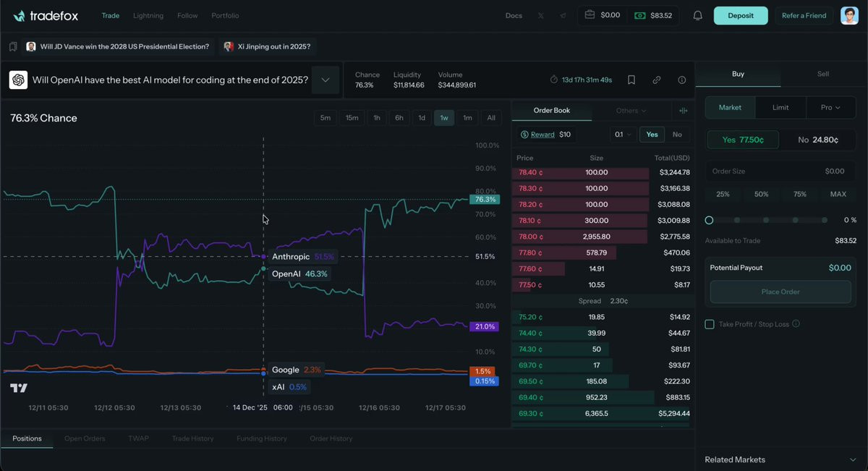Switch order book to No side

(x=677, y=135)
